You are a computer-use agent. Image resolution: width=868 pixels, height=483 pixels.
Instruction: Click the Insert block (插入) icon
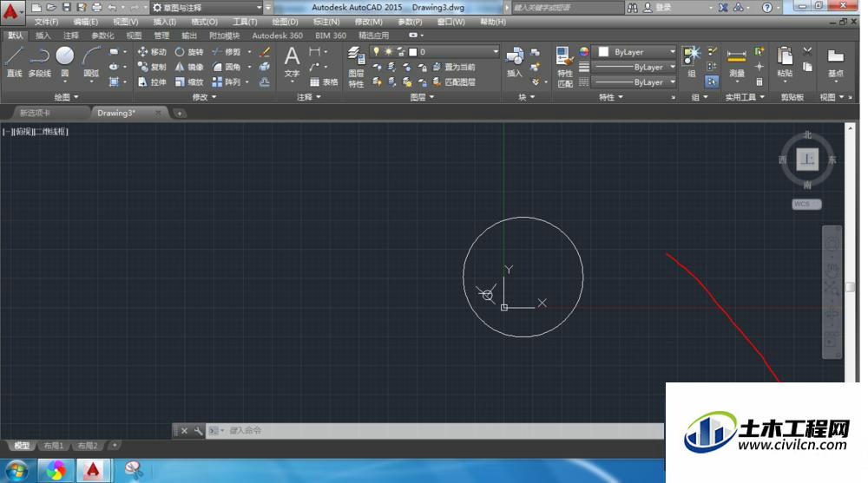(514, 62)
